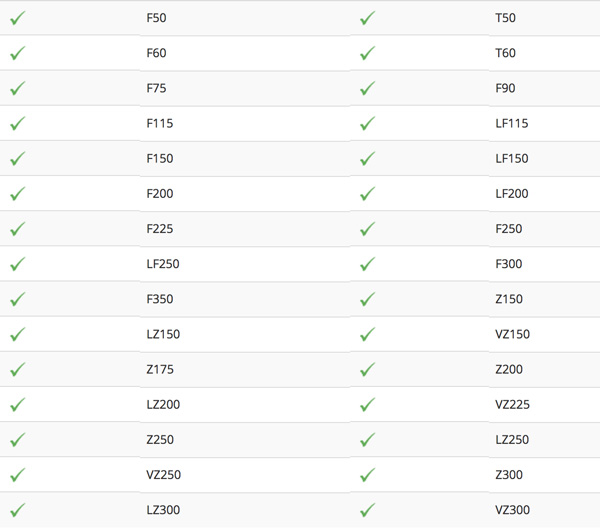
Task: Click the green checkmark beside T60
Action: coord(367,53)
